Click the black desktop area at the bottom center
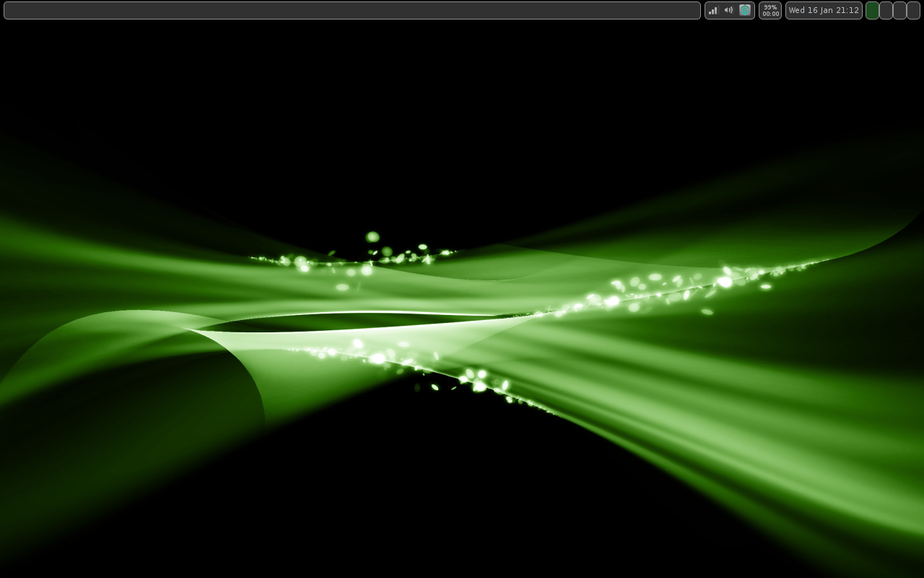This screenshot has width=924, height=578. point(462,520)
